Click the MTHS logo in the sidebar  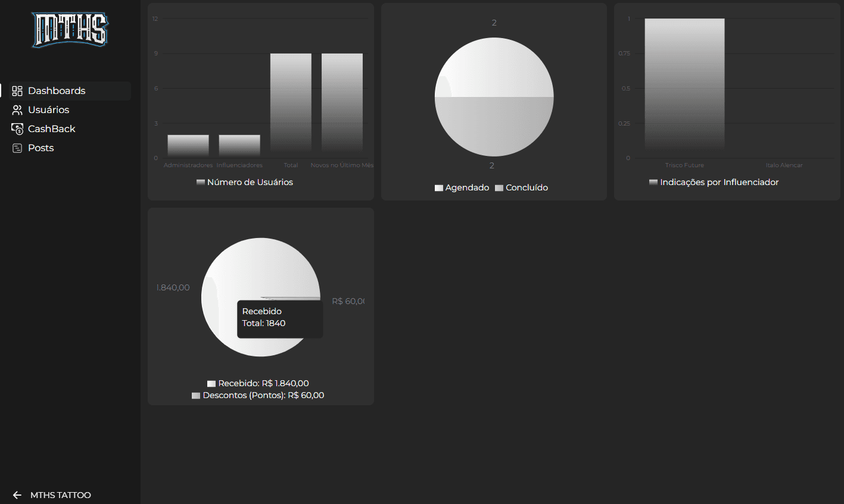[x=70, y=30]
